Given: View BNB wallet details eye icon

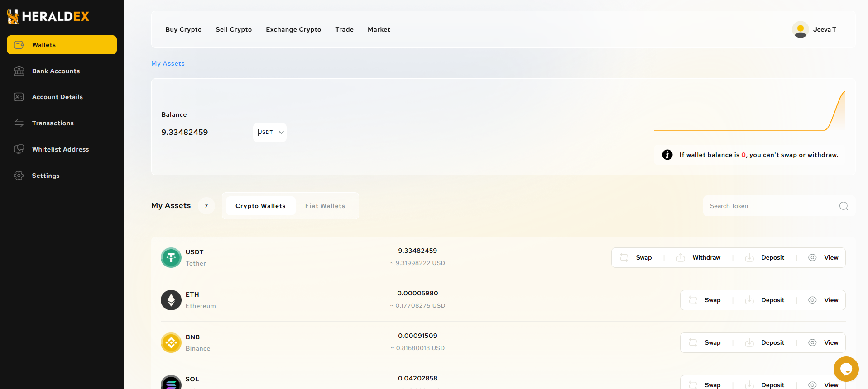Looking at the screenshot, I should [812, 343].
